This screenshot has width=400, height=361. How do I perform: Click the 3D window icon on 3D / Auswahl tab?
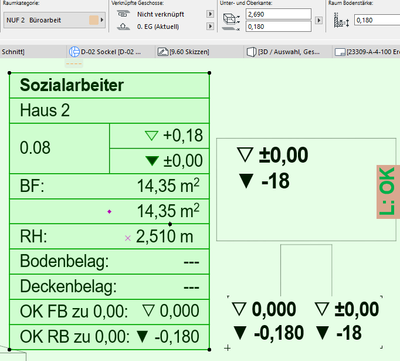(251, 52)
